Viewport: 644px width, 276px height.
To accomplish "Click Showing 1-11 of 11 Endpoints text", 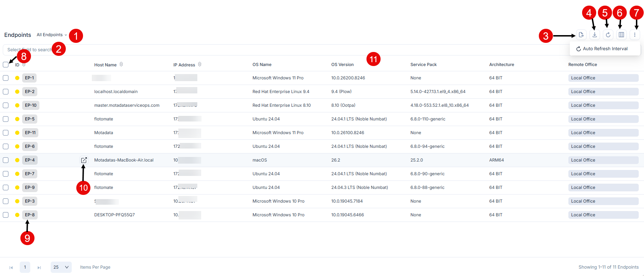I will pyautogui.click(x=608, y=267).
